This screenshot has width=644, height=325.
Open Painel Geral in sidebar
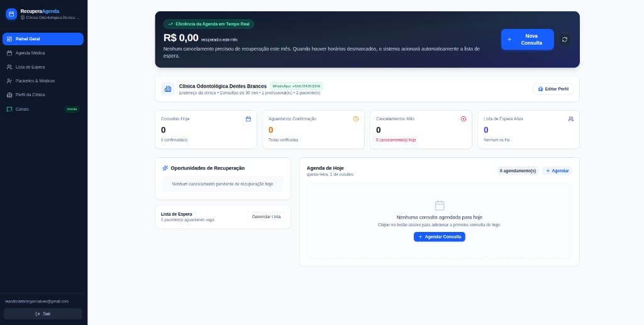(x=43, y=39)
